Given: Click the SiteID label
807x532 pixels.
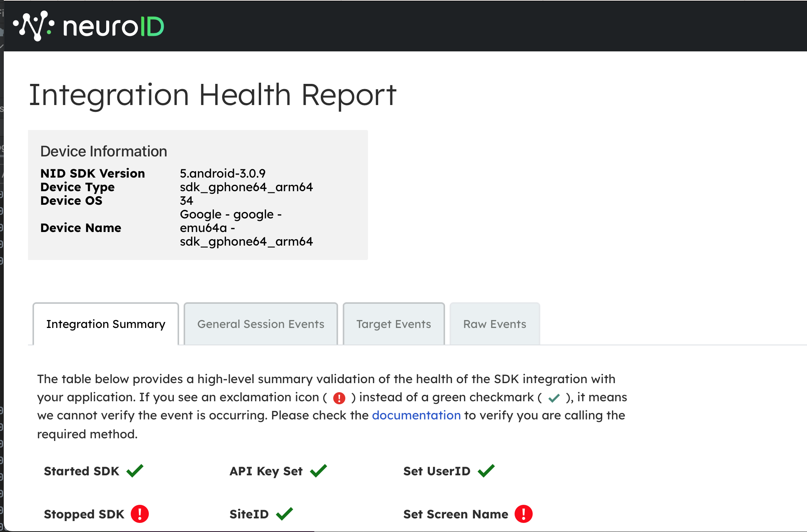Looking at the screenshot, I should (x=249, y=514).
